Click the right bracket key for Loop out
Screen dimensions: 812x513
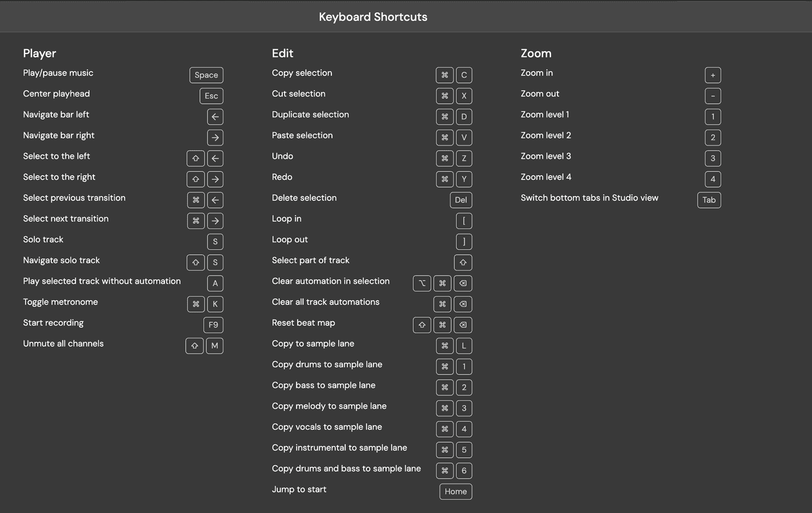[x=464, y=242]
